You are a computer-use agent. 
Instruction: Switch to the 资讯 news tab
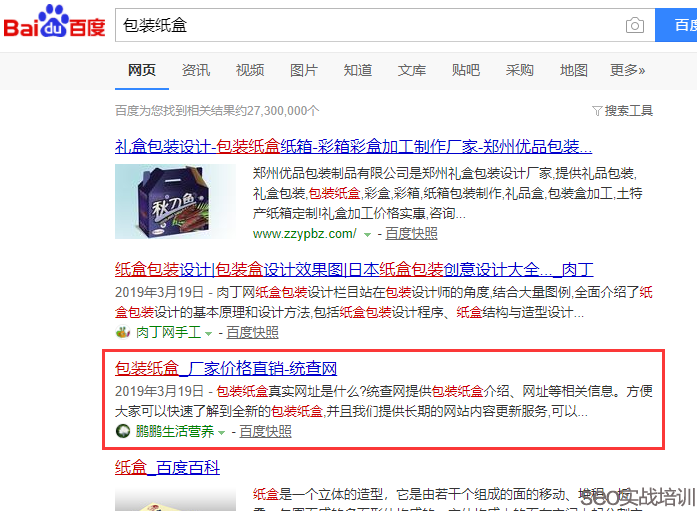click(x=196, y=70)
